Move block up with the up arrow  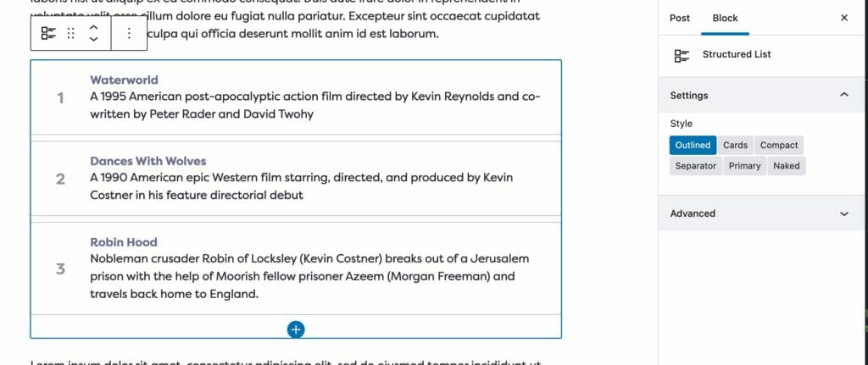pyautogui.click(x=93, y=27)
